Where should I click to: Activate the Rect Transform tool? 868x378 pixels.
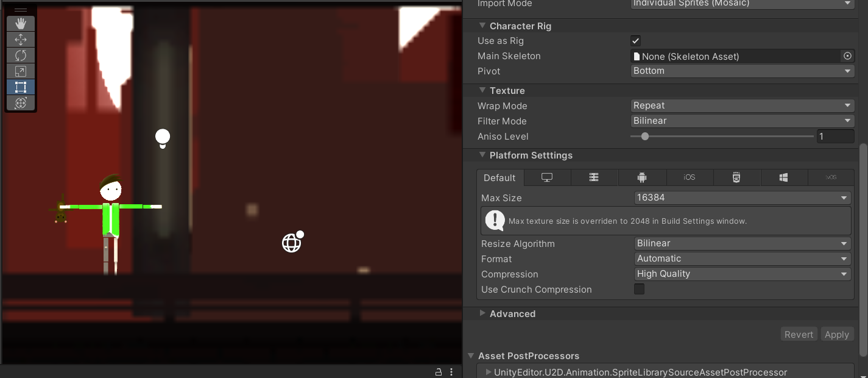[20, 87]
